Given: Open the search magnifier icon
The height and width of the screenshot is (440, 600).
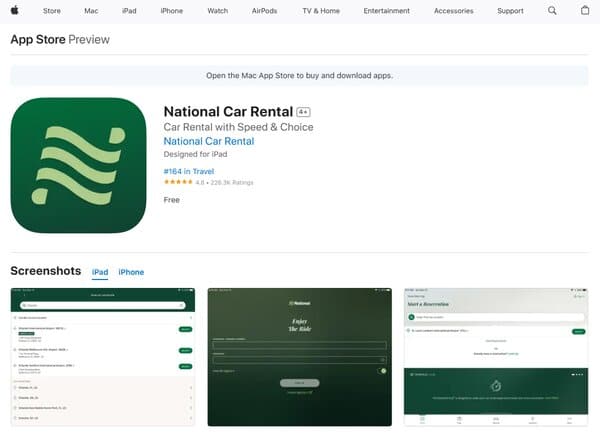Looking at the screenshot, I should (552, 11).
